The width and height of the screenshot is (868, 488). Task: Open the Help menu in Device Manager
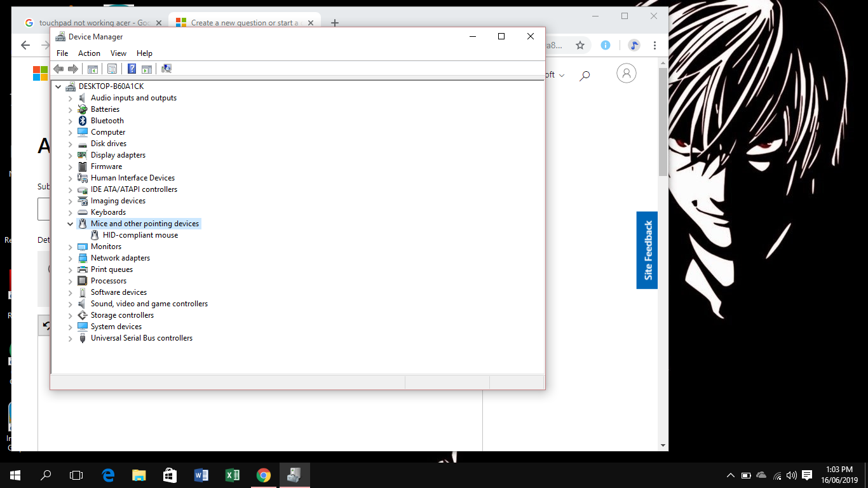click(x=144, y=53)
